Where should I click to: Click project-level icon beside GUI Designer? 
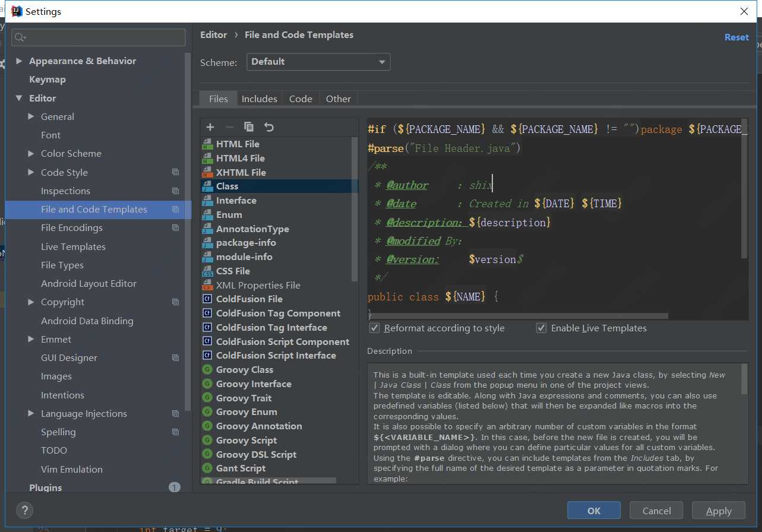coord(175,357)
